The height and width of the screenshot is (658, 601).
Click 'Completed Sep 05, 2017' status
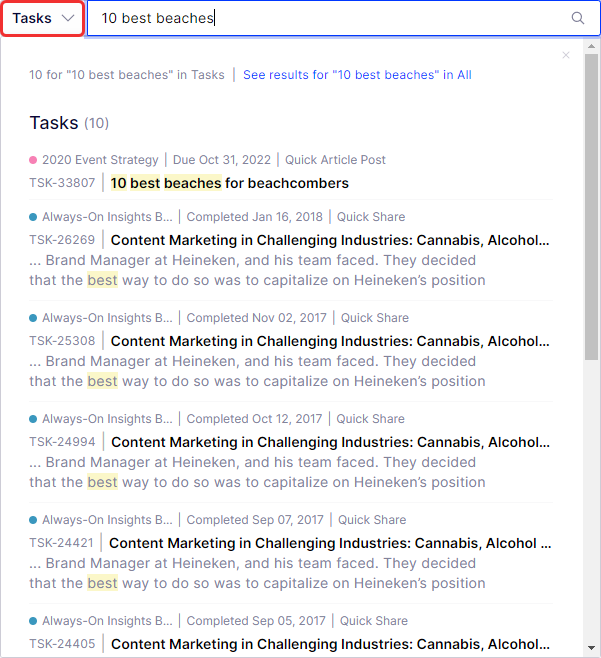click(256, 621)
